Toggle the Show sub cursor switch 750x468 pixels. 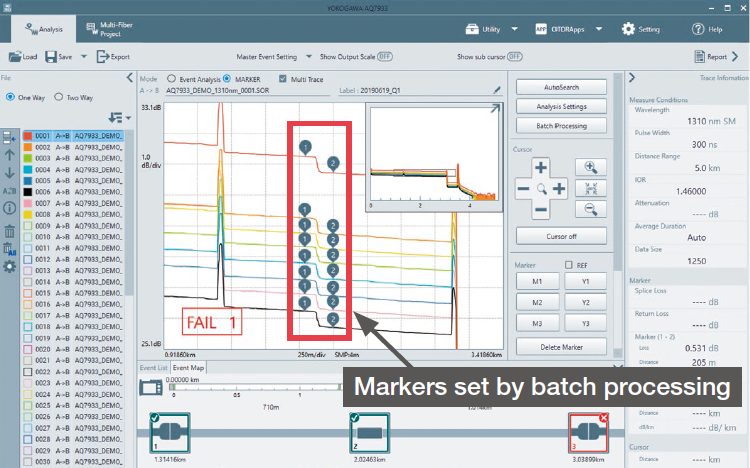514,57
